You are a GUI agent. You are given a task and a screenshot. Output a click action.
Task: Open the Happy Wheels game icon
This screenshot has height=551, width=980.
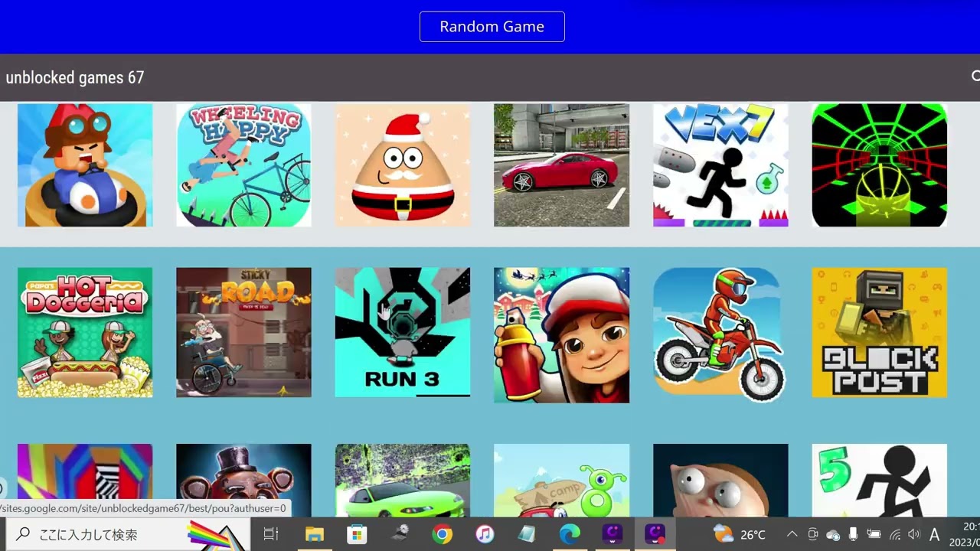point(243,165)
